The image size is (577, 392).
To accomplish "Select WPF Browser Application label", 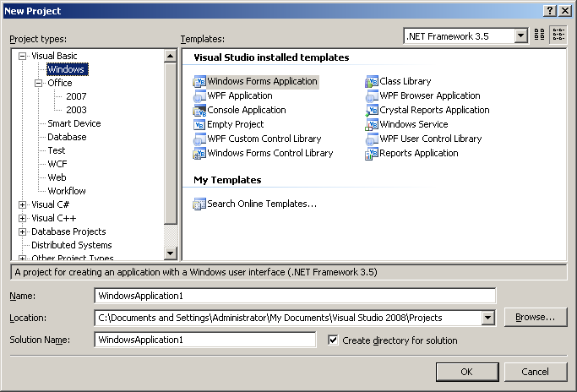I will coord(430,95).
